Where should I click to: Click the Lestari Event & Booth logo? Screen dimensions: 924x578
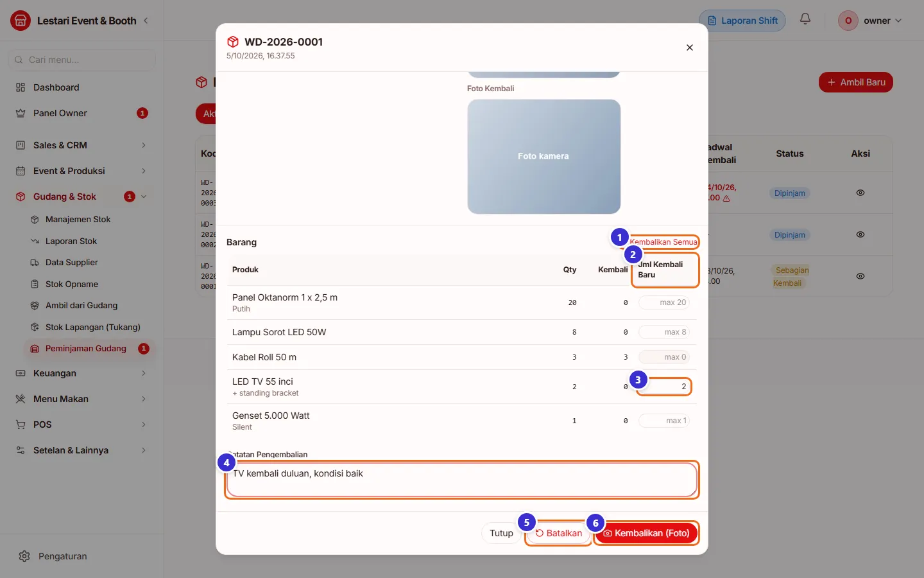[21, 21]
